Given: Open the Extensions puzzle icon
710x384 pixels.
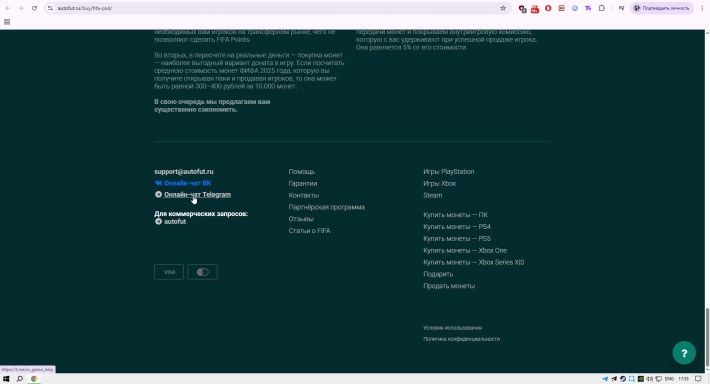Looking at the screenshot, I should (x=601, y=8).
